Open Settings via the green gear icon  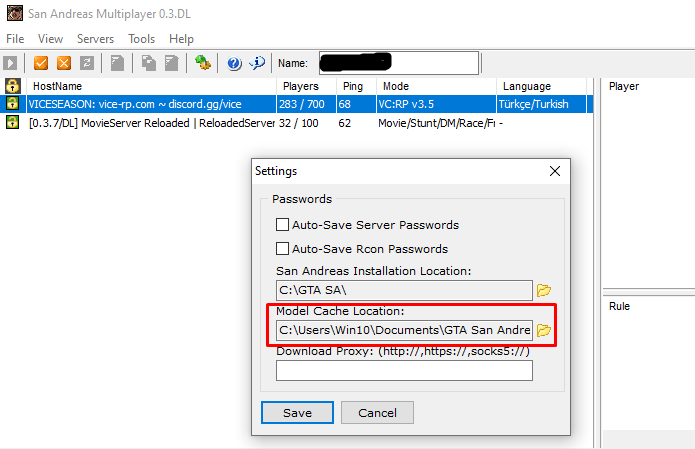click(x=203, y=63)
